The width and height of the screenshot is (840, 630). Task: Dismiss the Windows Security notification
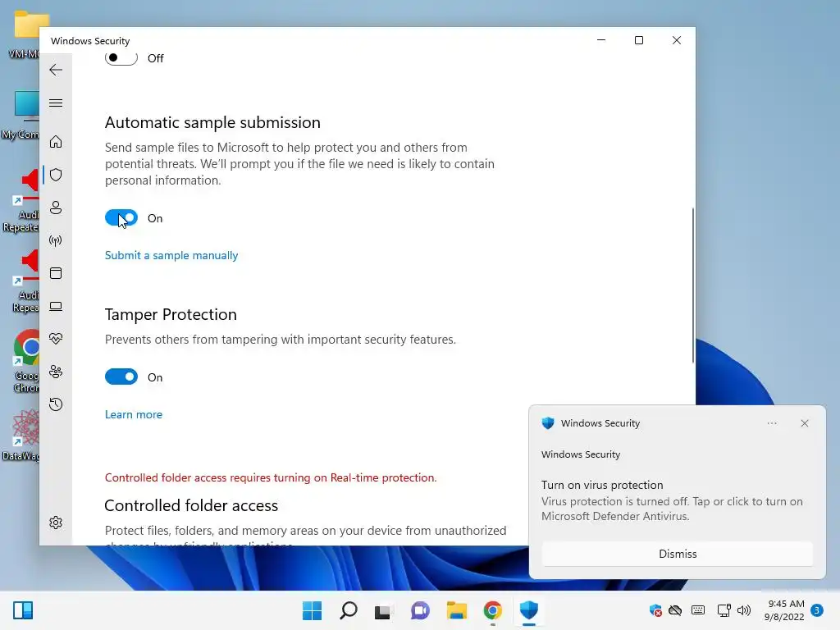tap(677, 554)
